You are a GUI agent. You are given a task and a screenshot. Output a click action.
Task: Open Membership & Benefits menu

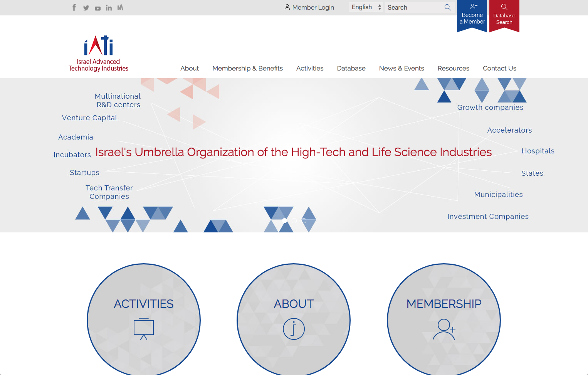coord(247,68)
